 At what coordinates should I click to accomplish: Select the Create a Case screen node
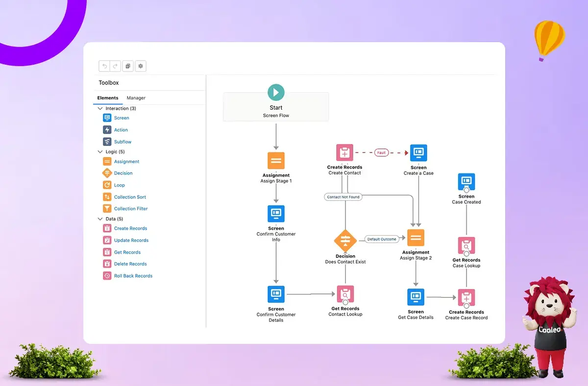pos(418,153)
